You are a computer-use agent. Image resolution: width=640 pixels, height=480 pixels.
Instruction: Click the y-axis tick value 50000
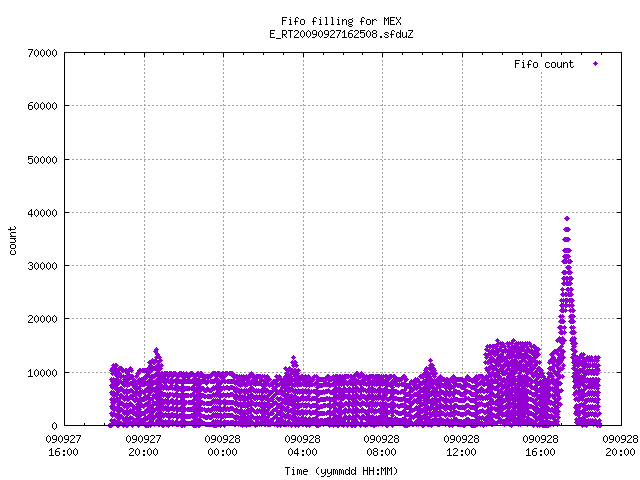click(x=42, y=160)
